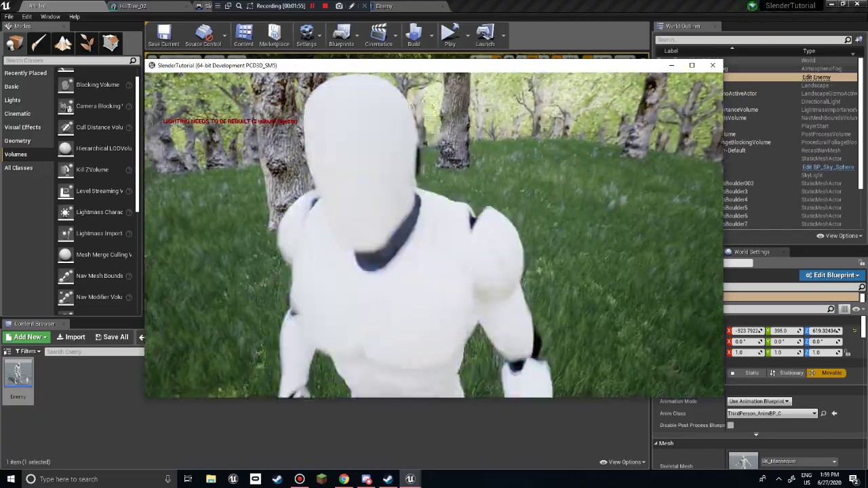This screenshot has height=488, width=868.
Task: Click the SK_Mannequin mesh thumbnail
Action: (x=743, y=461)
